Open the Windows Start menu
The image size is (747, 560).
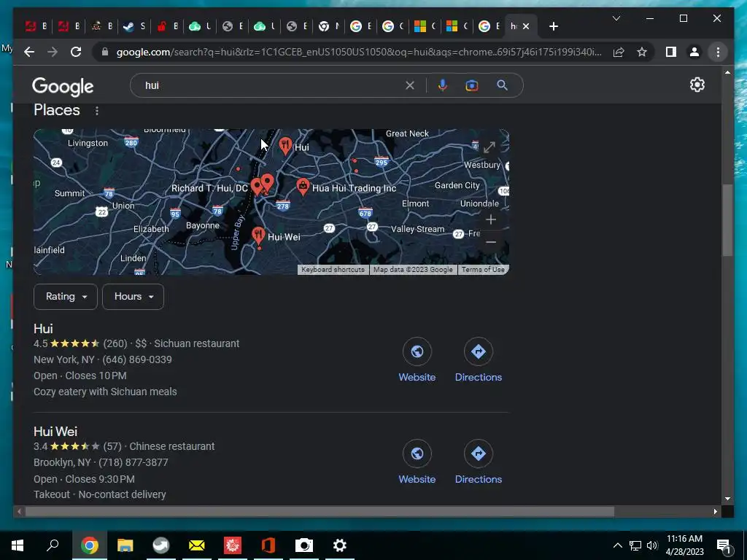18,545
